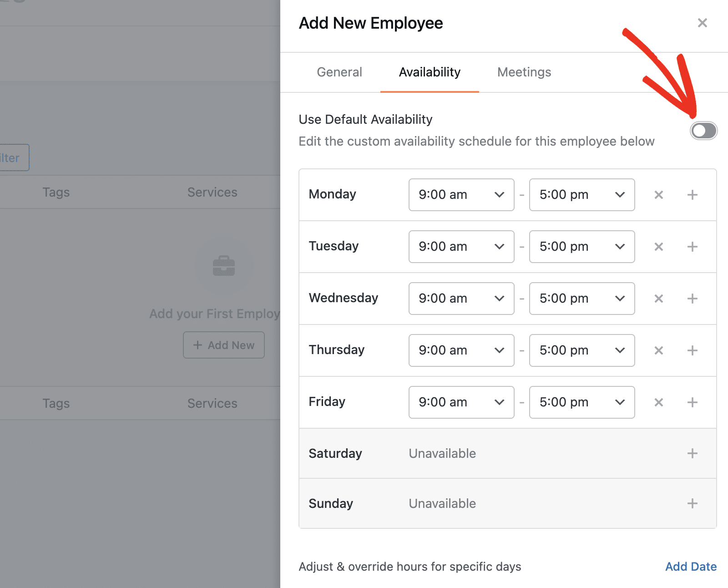
Task: Remove Thursday's time slot with X icon
Action: [x=658, y=350]
